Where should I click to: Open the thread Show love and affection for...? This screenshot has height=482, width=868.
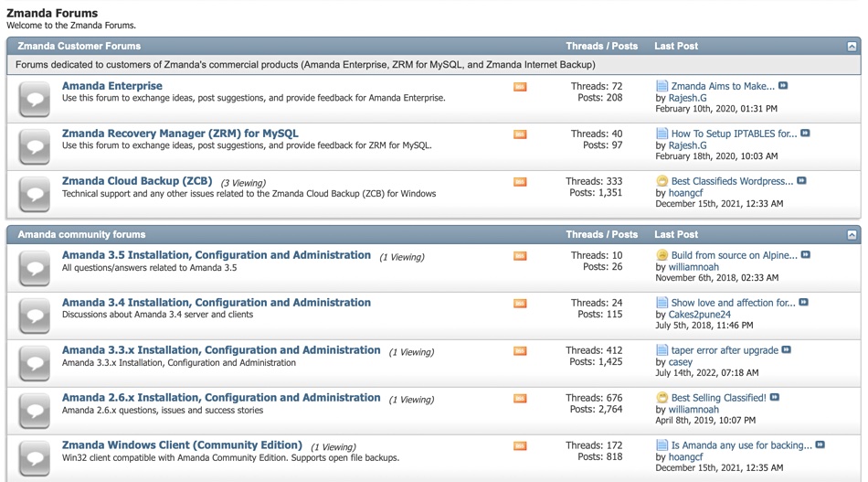734,303
